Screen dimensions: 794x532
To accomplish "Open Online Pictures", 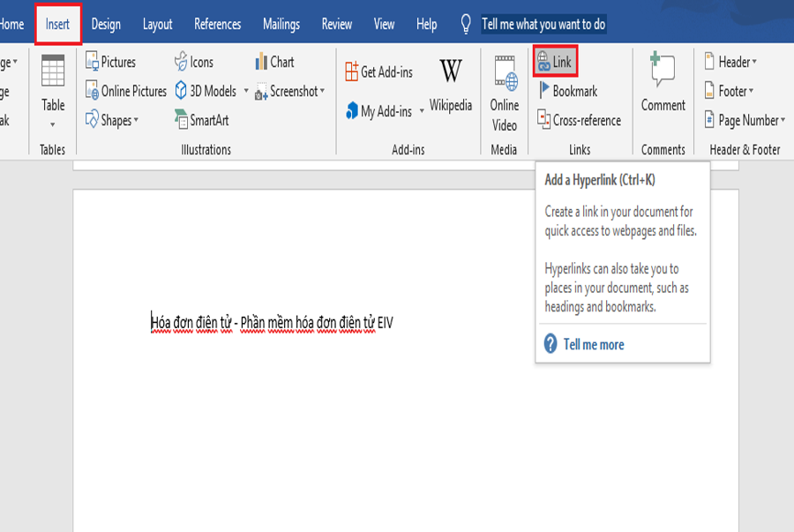I will [x=126, y=91].
